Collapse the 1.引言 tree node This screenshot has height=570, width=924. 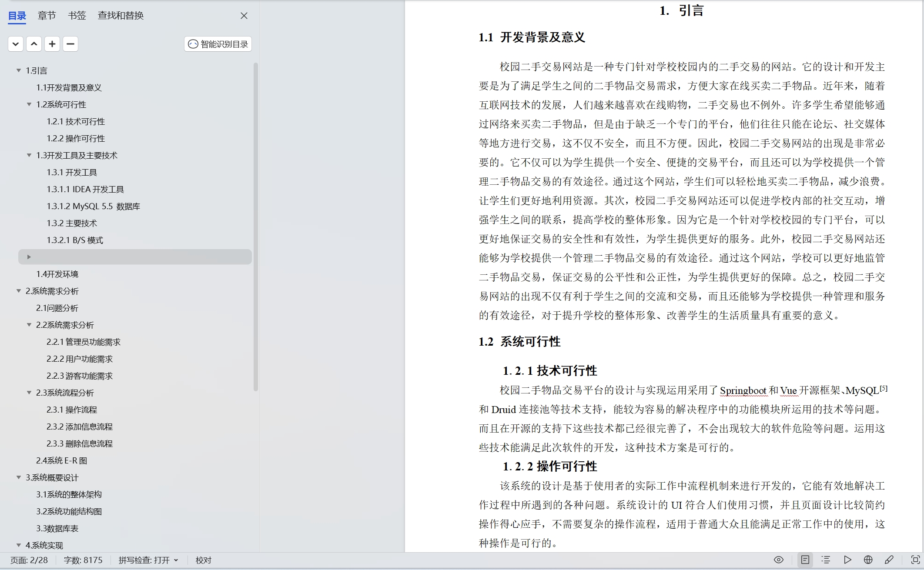point(19,70)
